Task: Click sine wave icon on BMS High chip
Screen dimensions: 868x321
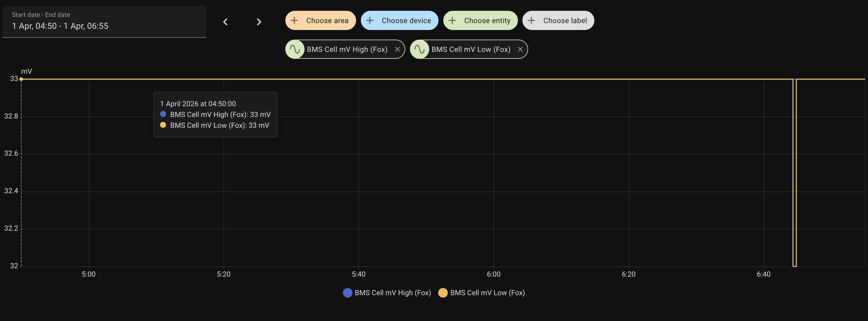Action: (295, 49)
